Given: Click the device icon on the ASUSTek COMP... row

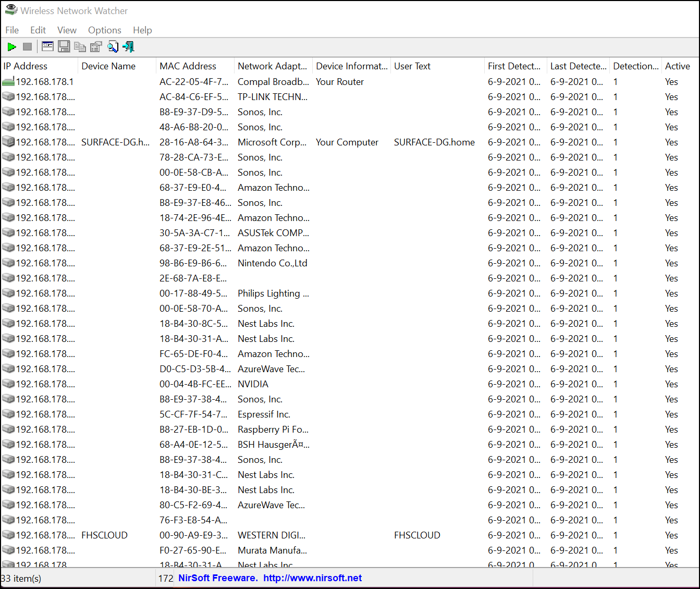Looking at the screenshot, I should (8, 232).
